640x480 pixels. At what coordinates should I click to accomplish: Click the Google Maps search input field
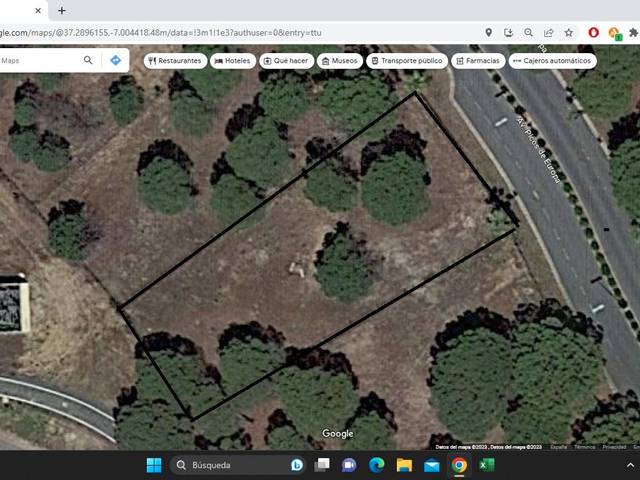pyautogui.click(x=39, y=60)
